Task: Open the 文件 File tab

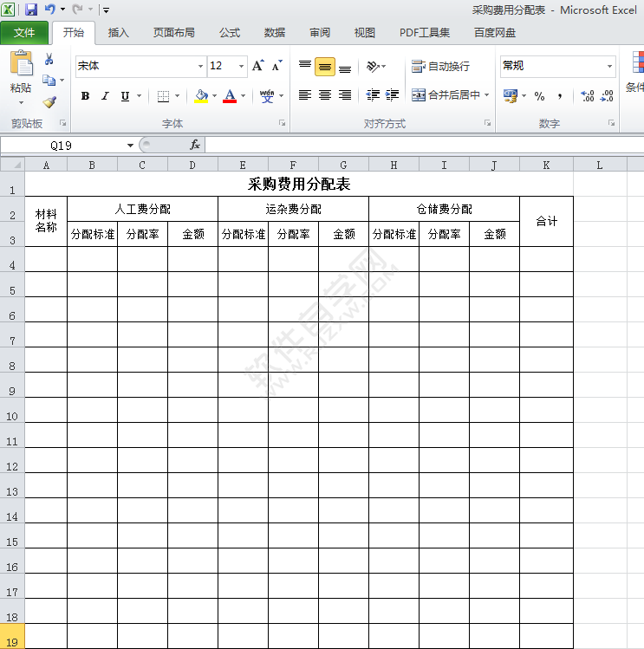Action: pos(24,33)
